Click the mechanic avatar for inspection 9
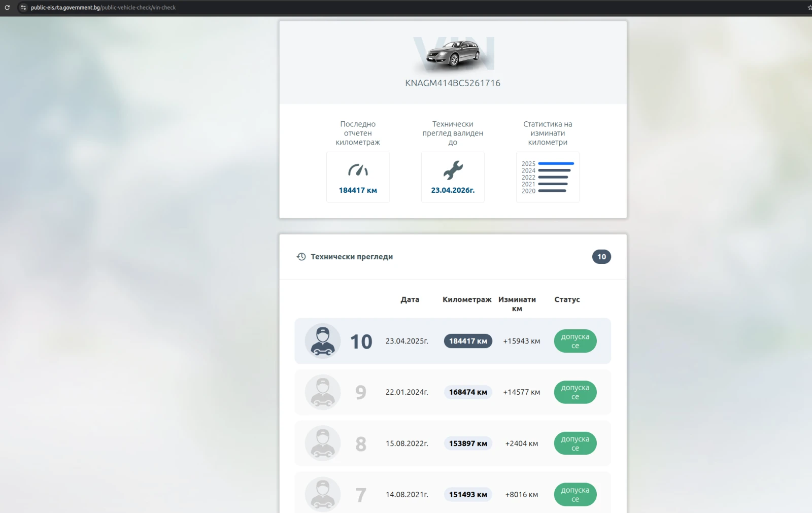Image resolution: width=812 pixels, height=513 pixels. click(x=323, y=392)
